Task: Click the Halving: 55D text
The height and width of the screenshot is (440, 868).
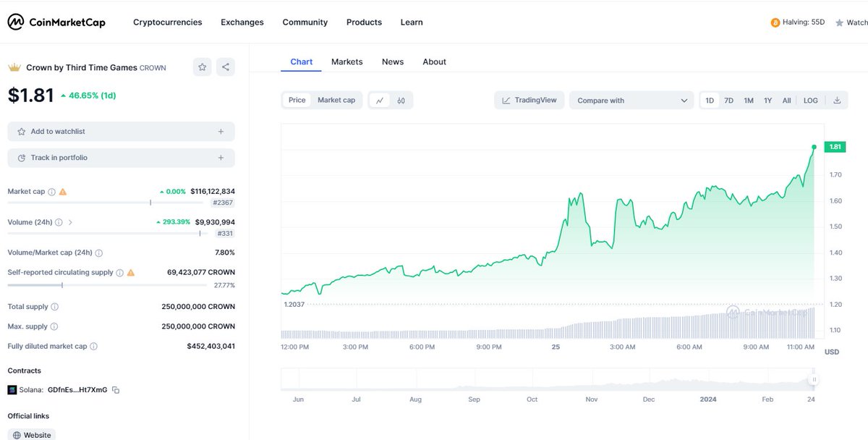Action: (804, 22)
